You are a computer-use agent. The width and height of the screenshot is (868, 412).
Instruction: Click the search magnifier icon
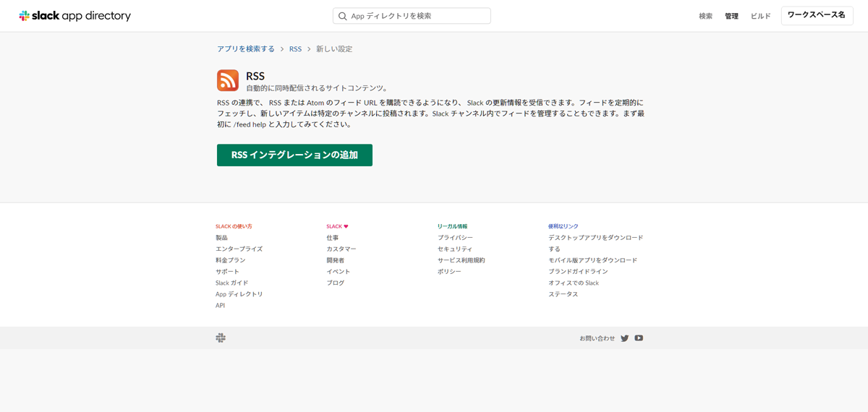point(343,16)
